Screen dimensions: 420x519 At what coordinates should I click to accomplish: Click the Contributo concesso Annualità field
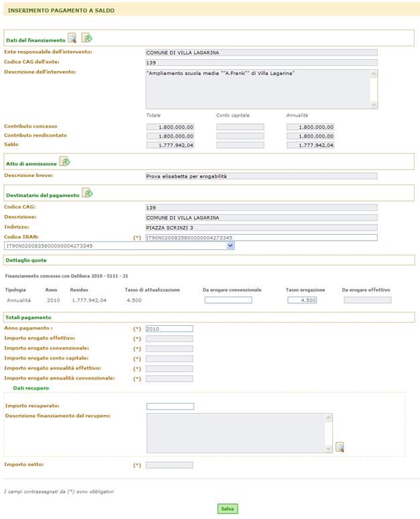coord(311,127)
